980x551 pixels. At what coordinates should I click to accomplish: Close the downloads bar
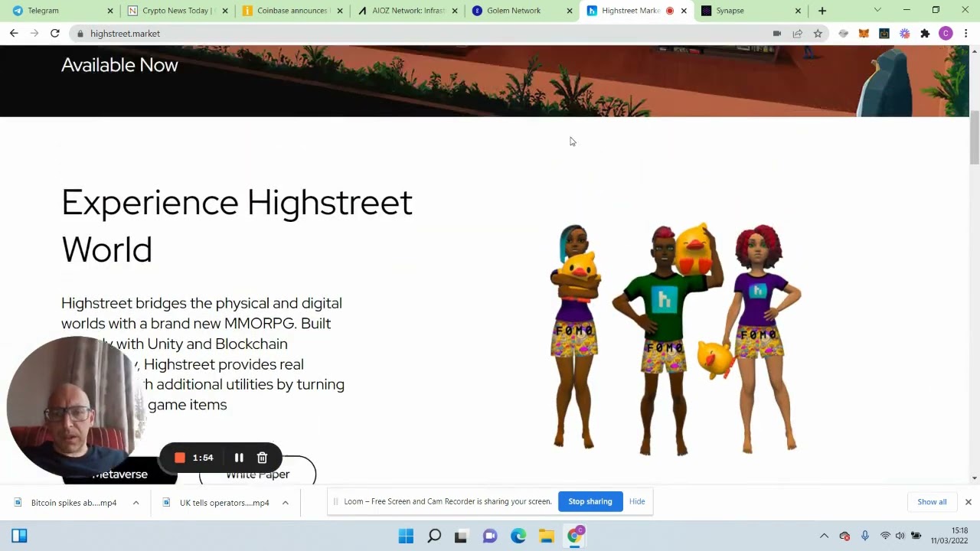coord(968,502)
